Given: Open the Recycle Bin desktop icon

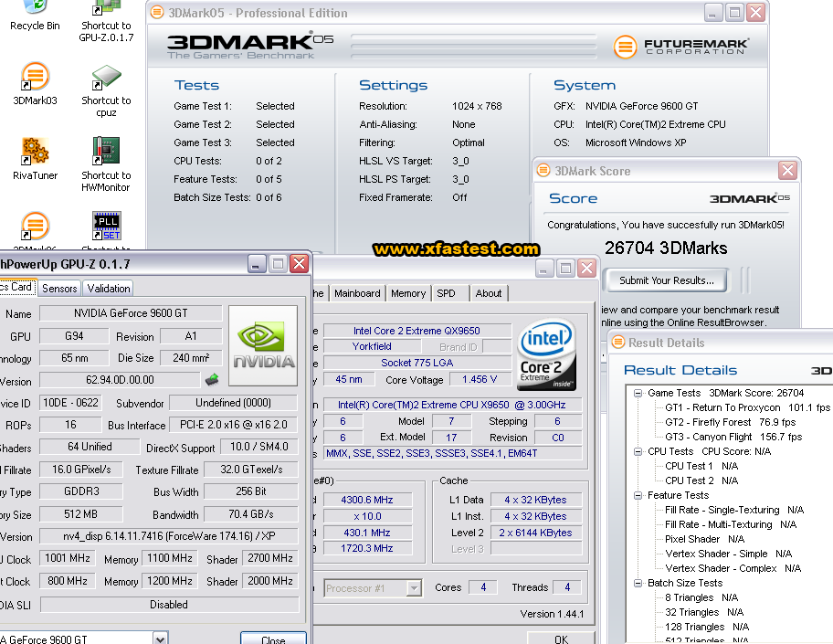Looking at the screenshot, I should pos(35,16).
